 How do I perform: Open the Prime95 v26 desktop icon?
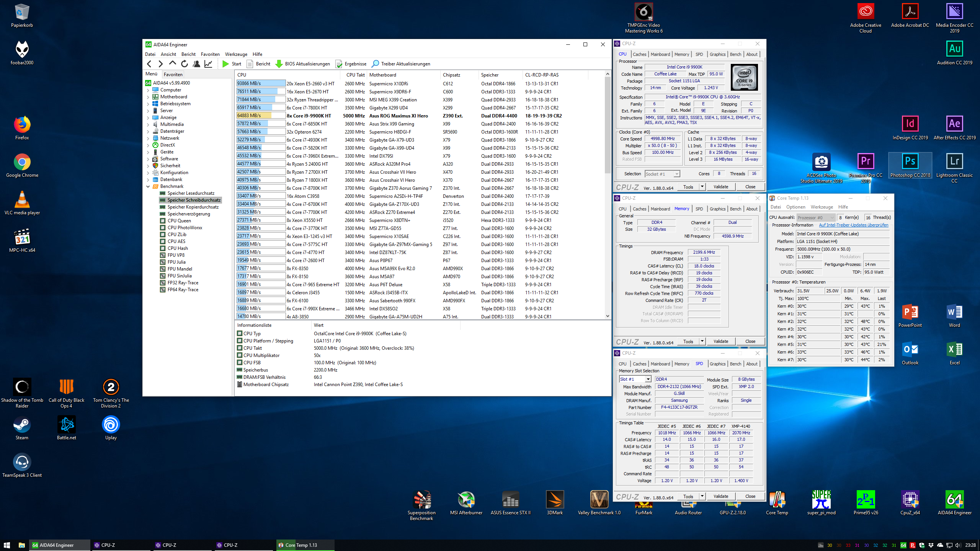pyautogui.click(x=866, y=500)
